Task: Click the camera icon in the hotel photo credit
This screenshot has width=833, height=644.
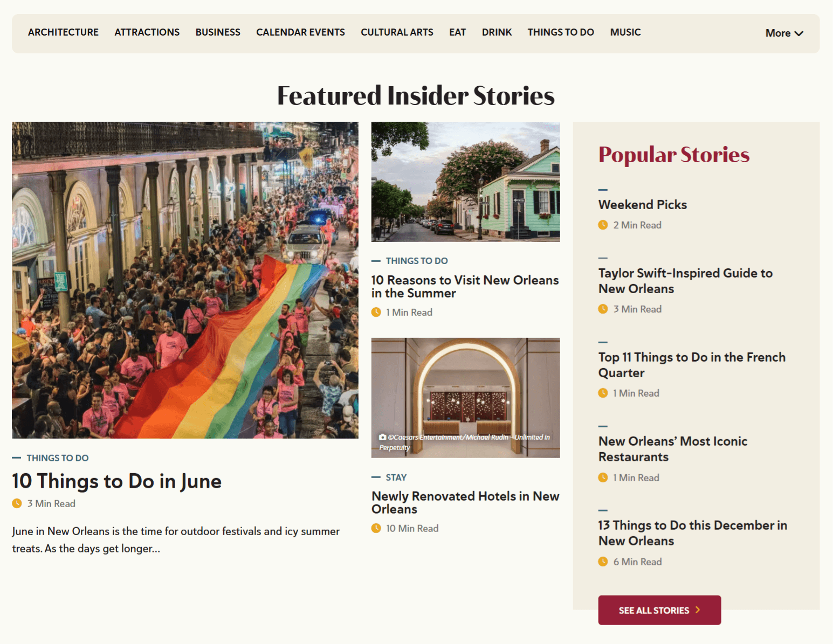Action: click(x=383, y=438)
